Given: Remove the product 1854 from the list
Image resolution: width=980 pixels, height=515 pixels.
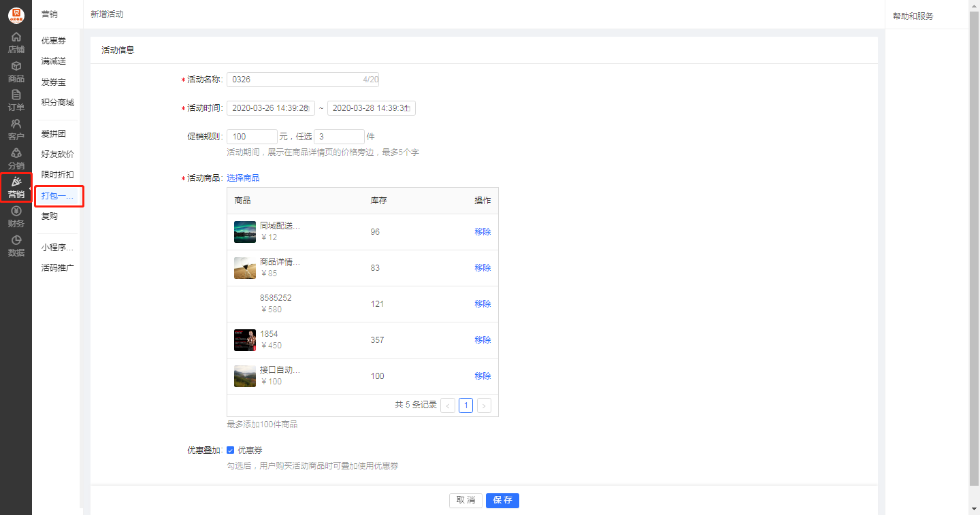Looking at the screenshot, I should [x=483, y=340].
